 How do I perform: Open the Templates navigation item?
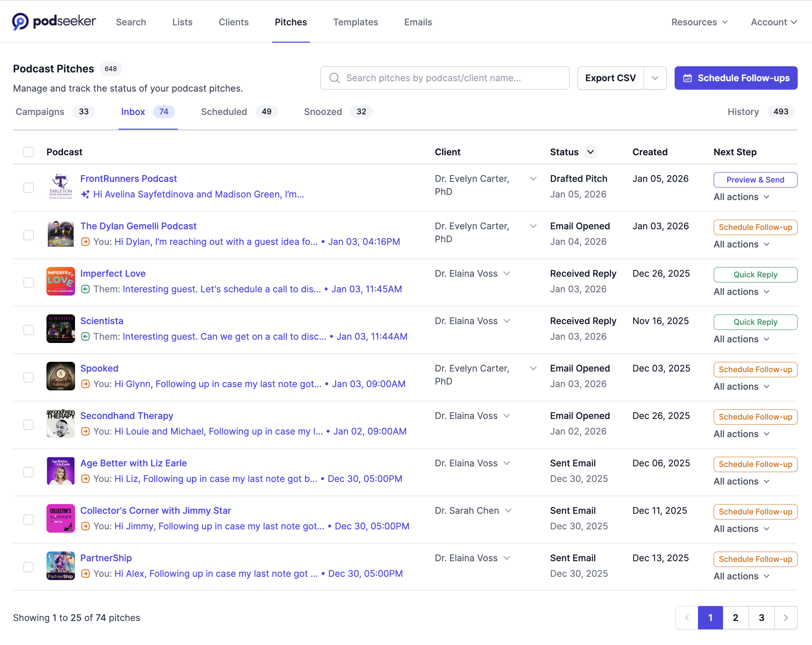click(355, 22)
